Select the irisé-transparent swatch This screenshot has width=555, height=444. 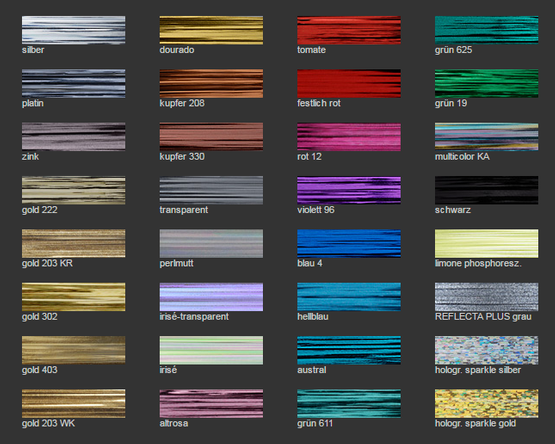[x=211, y=297]
